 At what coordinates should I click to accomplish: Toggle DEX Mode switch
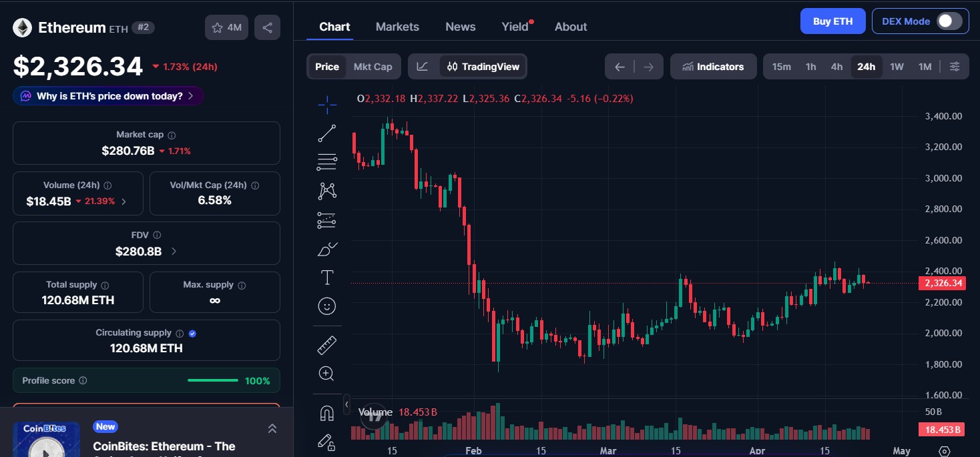pyautogui.click(x=949, y=21)
